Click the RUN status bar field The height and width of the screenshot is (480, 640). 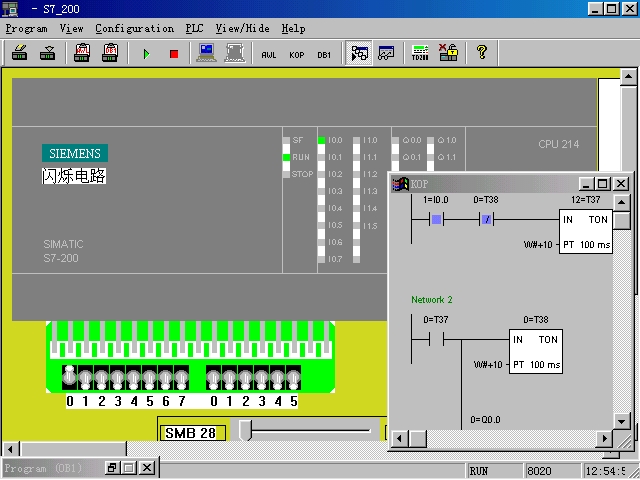[x=495, y=471]
